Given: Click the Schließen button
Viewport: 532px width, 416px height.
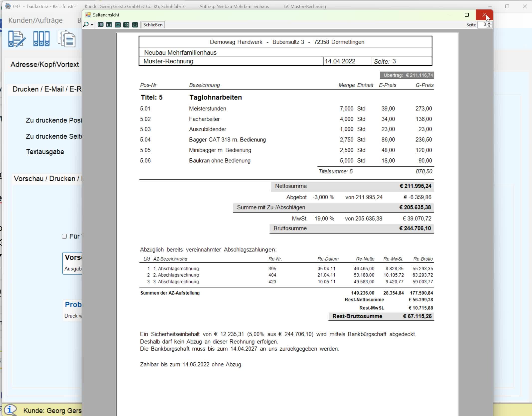Looking at the screenshot, I should pos(153,25).
